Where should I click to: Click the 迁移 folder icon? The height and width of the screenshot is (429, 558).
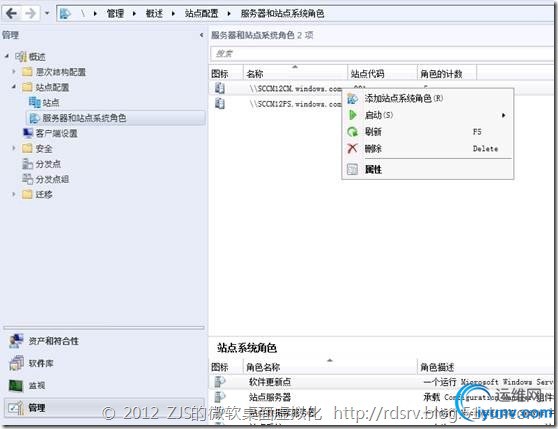27,194
